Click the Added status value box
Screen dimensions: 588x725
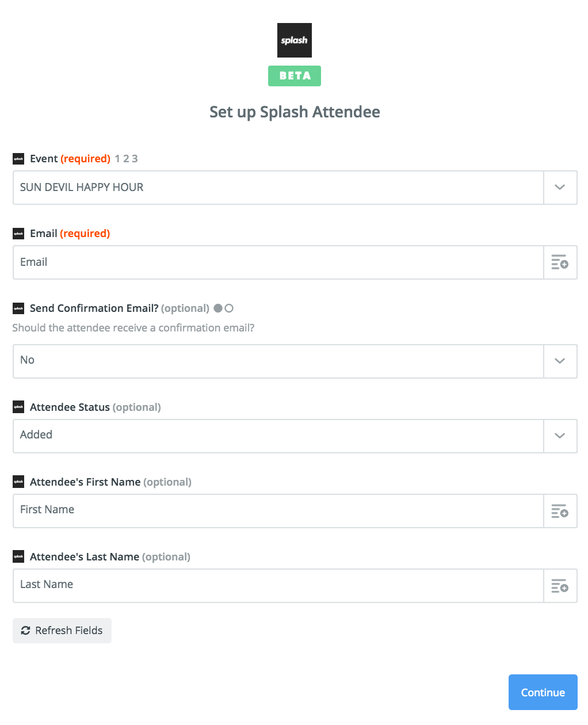pos(278,436)
